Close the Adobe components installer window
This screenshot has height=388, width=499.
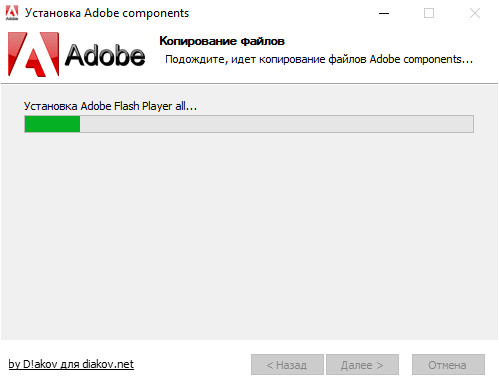(x=475, y=13)
